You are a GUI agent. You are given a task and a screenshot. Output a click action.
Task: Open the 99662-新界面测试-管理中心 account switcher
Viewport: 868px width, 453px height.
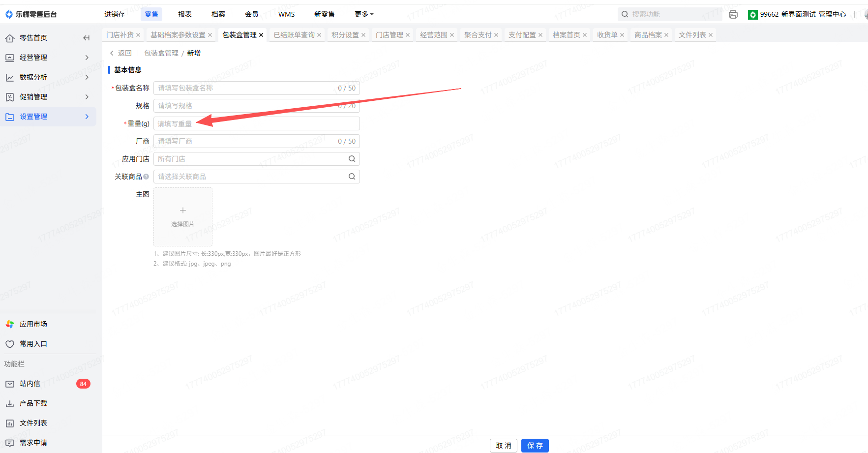click(797, 14)
